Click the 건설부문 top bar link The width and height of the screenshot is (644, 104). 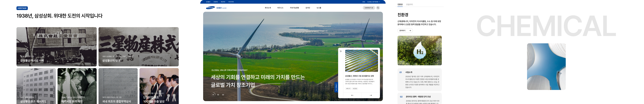216,2
